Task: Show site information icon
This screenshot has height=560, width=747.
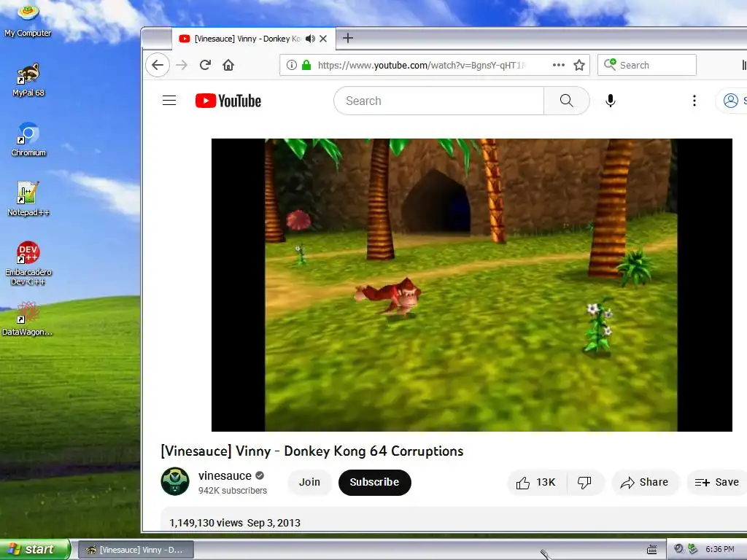Action: 292,65
